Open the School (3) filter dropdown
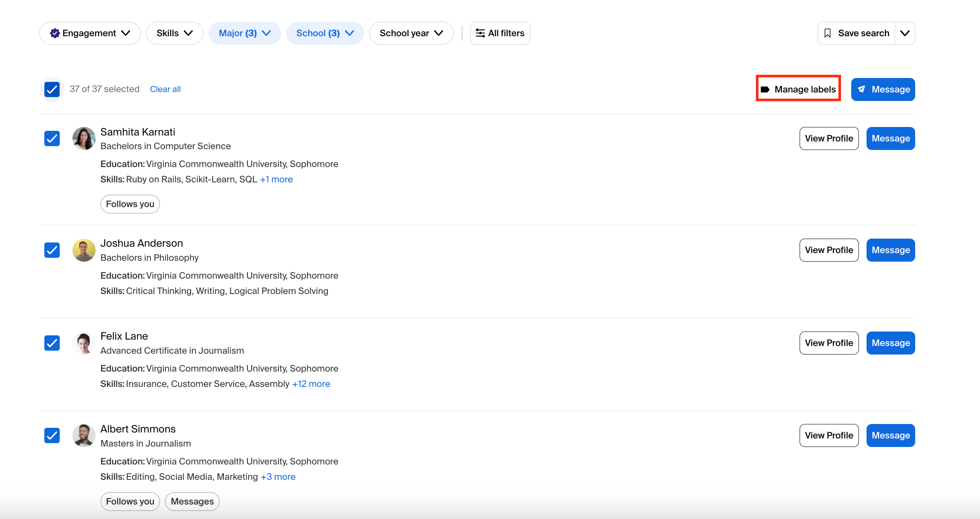Image resolution: width=980 pixels, height=519 pixels. pyautogui.click(x=325, y=33)
